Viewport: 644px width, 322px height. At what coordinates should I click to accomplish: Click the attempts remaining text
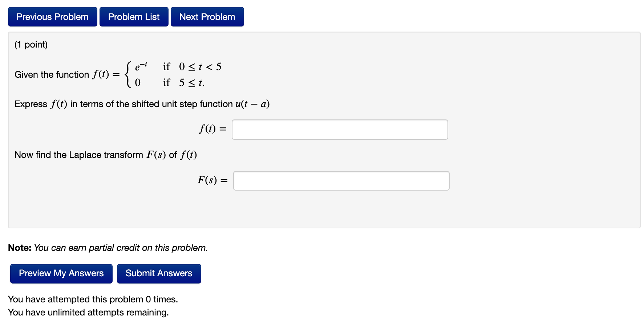89,312
